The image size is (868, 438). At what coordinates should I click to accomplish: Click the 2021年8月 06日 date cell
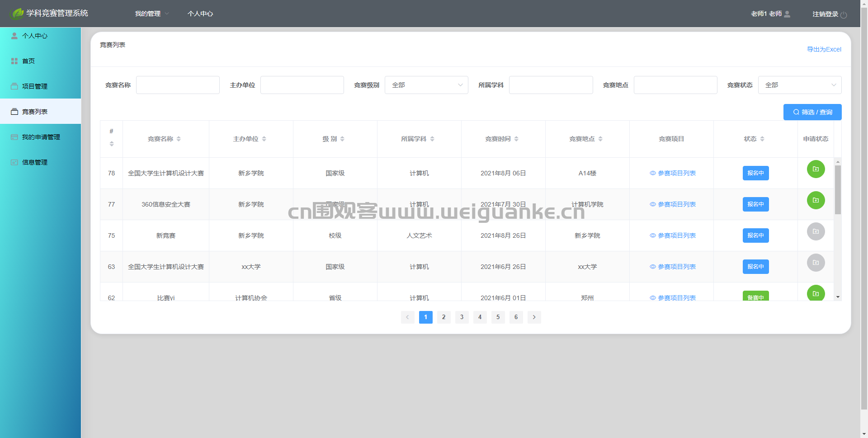[x=503, y=173]
